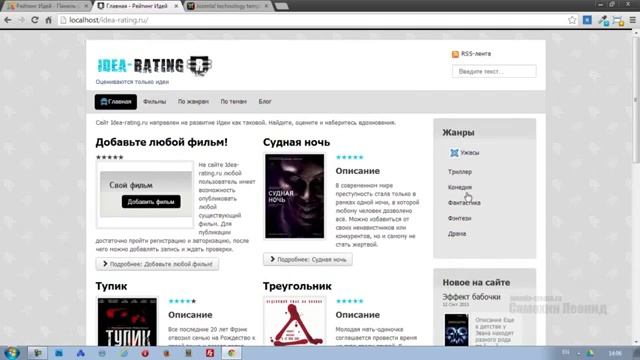This screenshot has height=360, width=640.
Task: Reload the page with refresh icon
Action: click(x=35, y=20)
